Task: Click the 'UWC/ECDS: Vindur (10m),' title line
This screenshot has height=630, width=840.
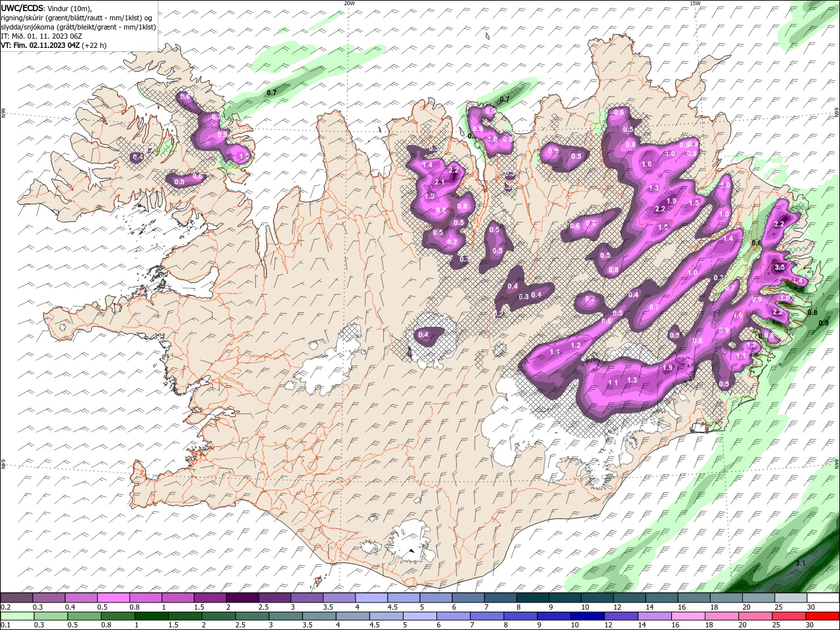Action: click(47, 8)
